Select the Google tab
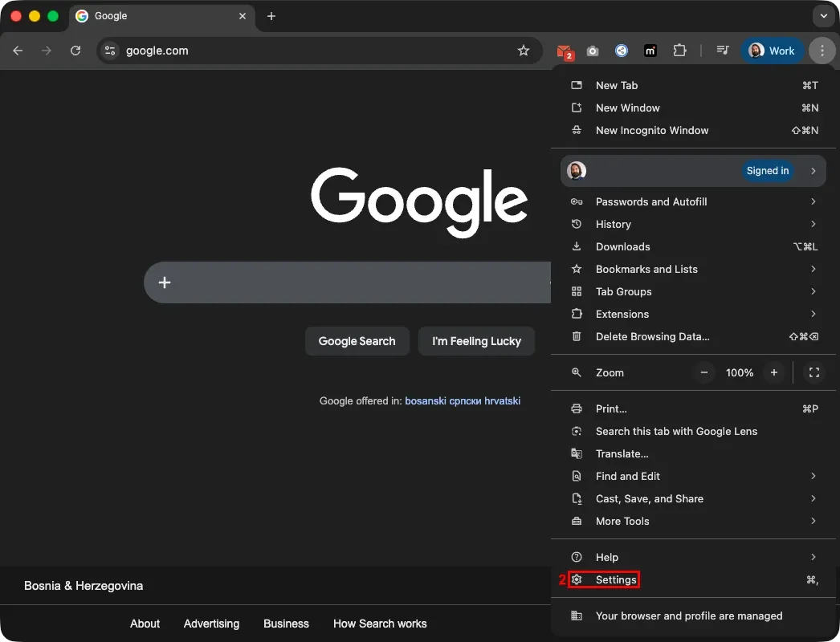 coord(161,16)
